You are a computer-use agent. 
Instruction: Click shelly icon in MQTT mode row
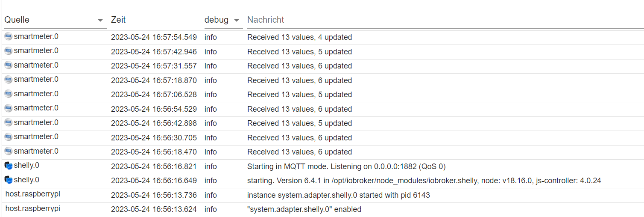8,166
